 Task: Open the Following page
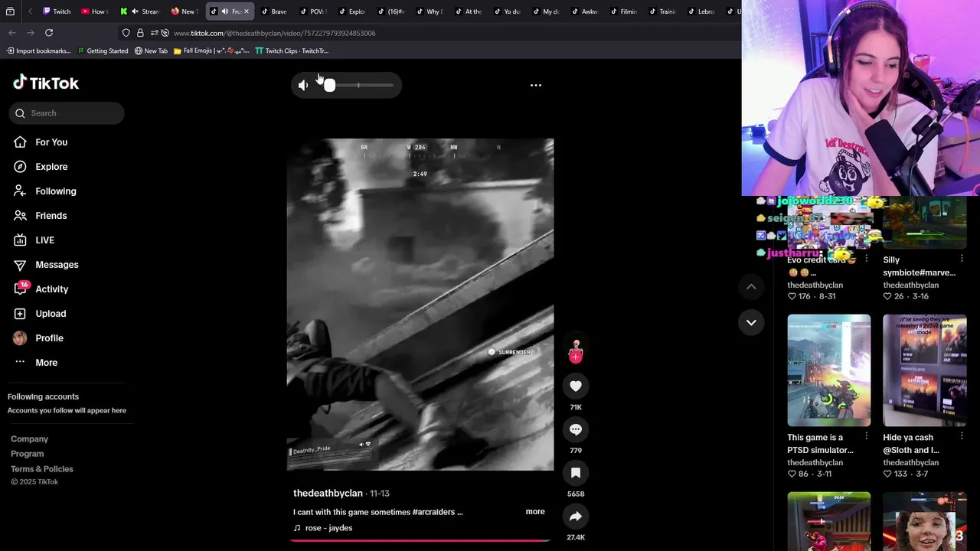click(x=55, y=191)
